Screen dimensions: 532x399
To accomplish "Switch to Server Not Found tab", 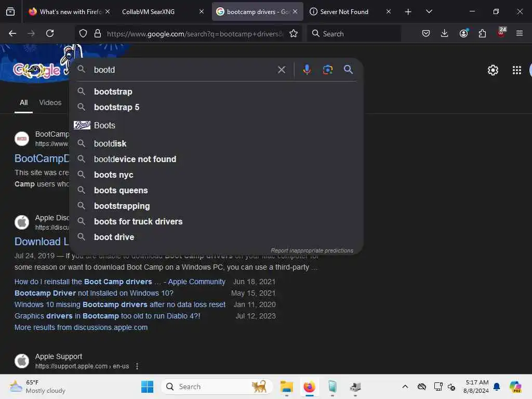I will tap(351, 12).
